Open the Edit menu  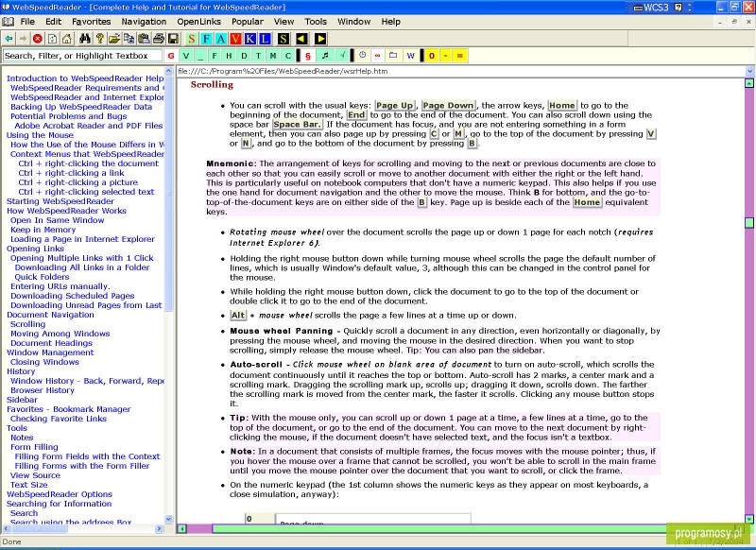54,22
